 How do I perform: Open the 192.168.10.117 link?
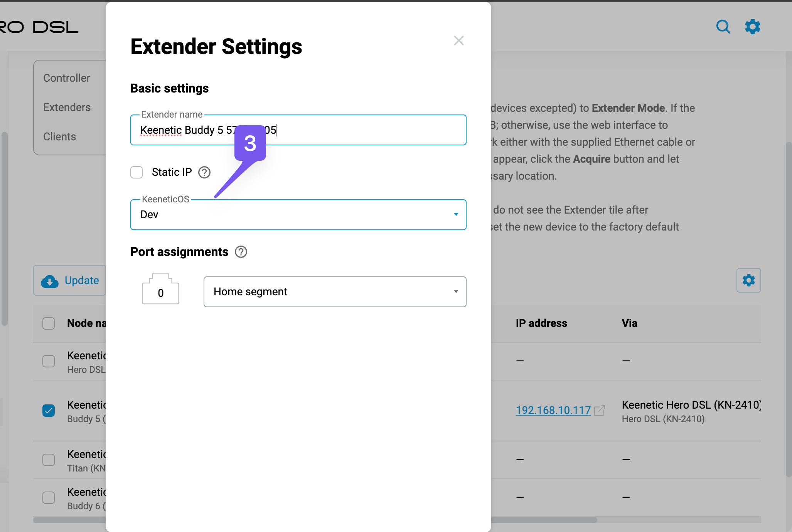(553, 411)
